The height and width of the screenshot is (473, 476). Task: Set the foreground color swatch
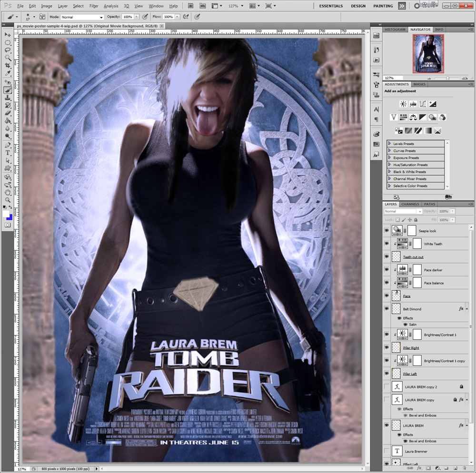[x=6, y=214]
